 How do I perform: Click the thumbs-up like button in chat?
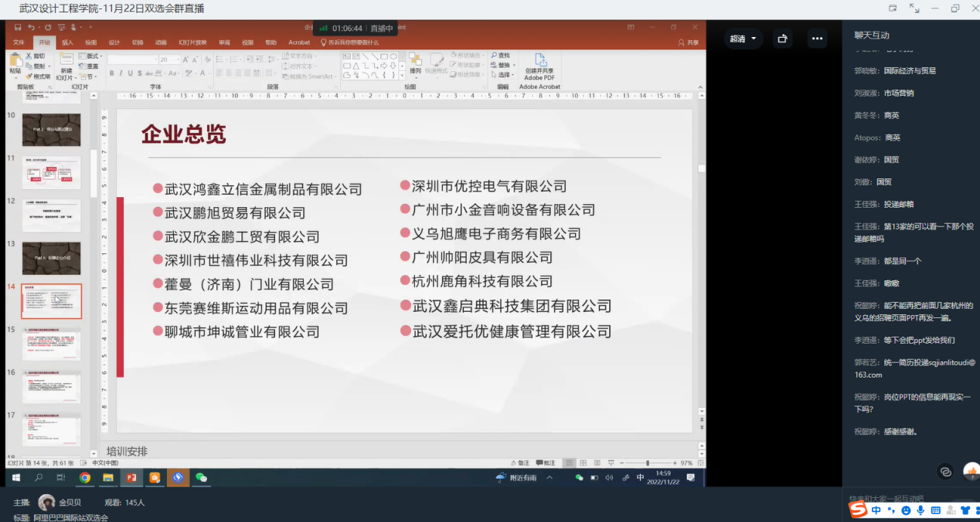pyautogui.click(x=971, y=472)
